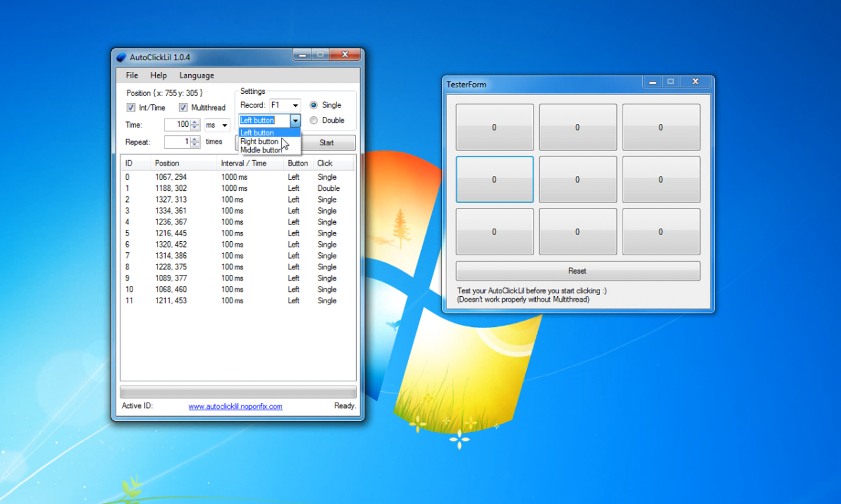
Task: Open the www.autoclicklil.noponfix.com link
Action: coord(235,407)
